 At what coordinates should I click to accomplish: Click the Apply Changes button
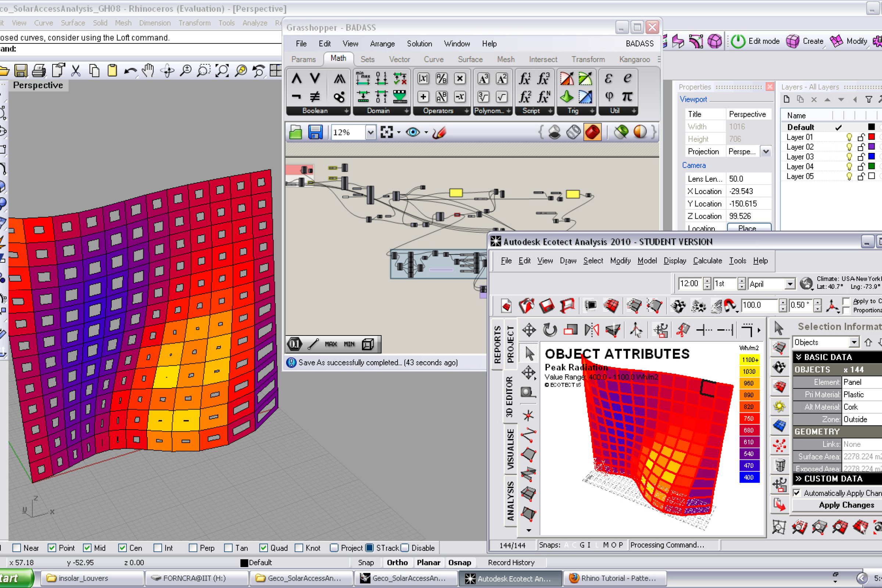point(846,505)
